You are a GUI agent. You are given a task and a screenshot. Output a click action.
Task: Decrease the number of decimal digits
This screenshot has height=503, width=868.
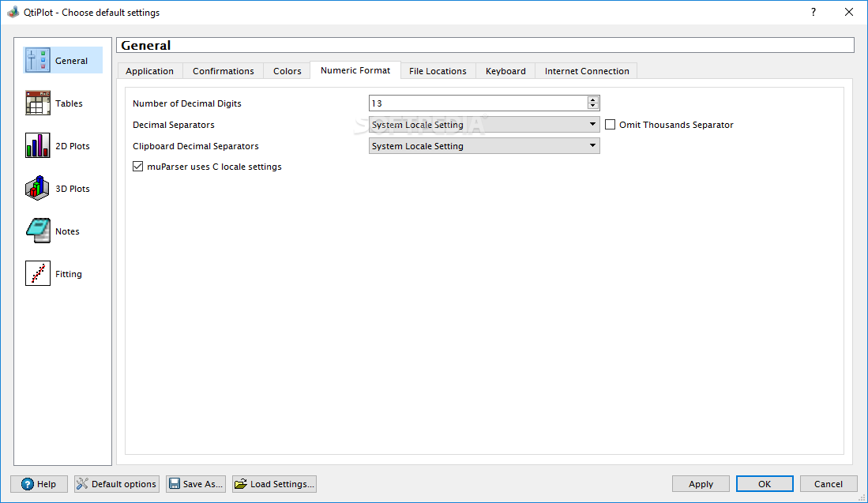click(593, 107)
